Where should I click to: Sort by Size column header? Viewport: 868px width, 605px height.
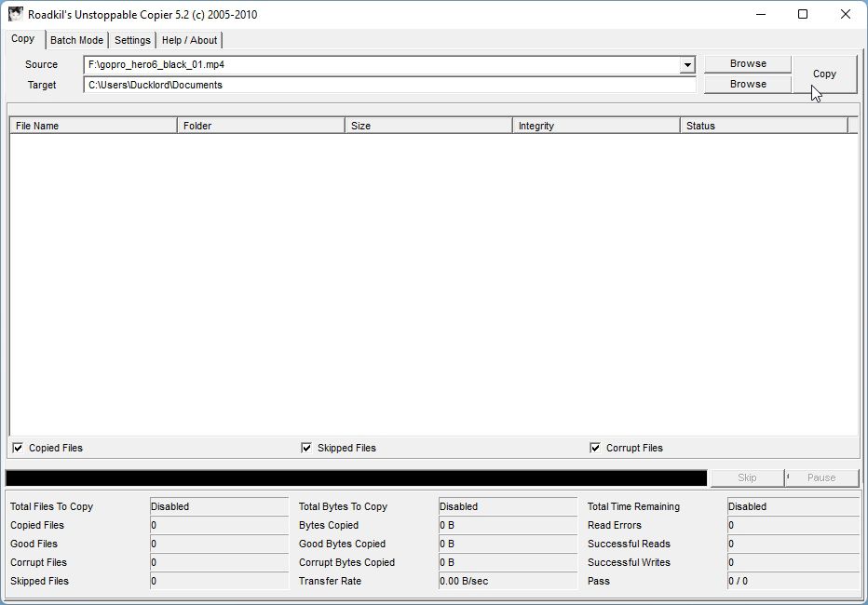428,126
